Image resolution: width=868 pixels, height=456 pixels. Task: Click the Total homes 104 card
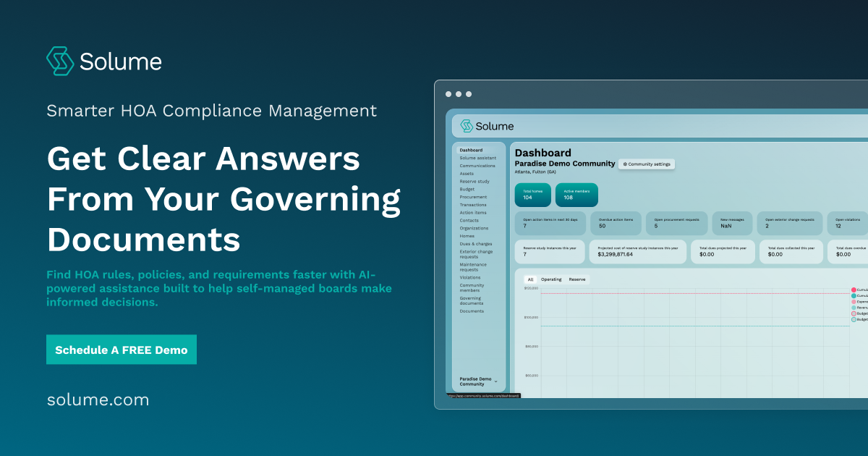point(533,195)
